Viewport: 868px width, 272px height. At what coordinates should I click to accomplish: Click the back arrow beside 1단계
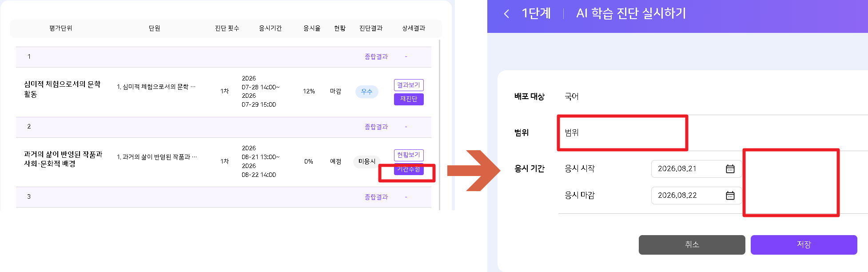point(506,14)
